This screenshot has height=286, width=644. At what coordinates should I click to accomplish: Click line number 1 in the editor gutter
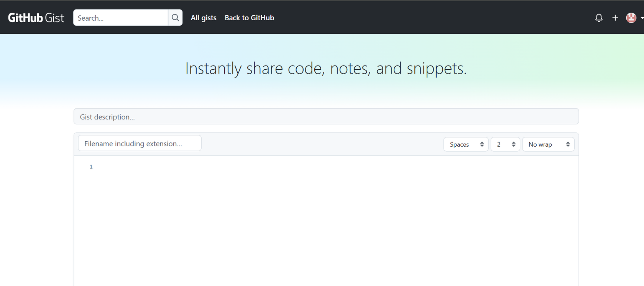[91, 167]
